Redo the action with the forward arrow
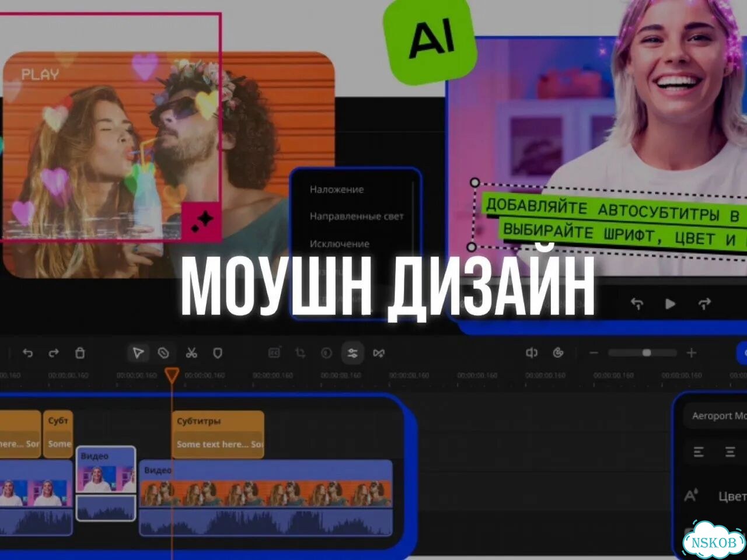 pyautogui.click(x=54, y=353)
